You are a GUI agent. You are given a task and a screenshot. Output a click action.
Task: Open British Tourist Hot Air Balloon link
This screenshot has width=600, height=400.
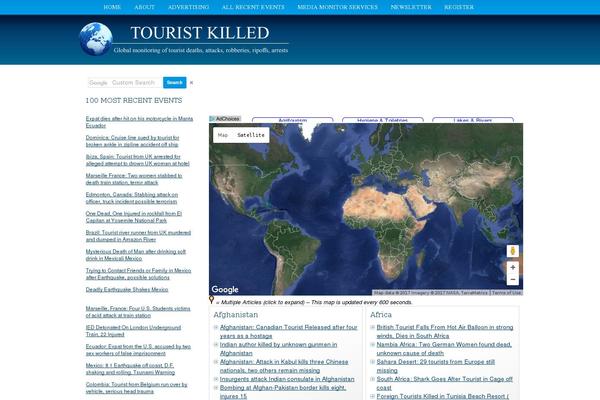point(445,331)
